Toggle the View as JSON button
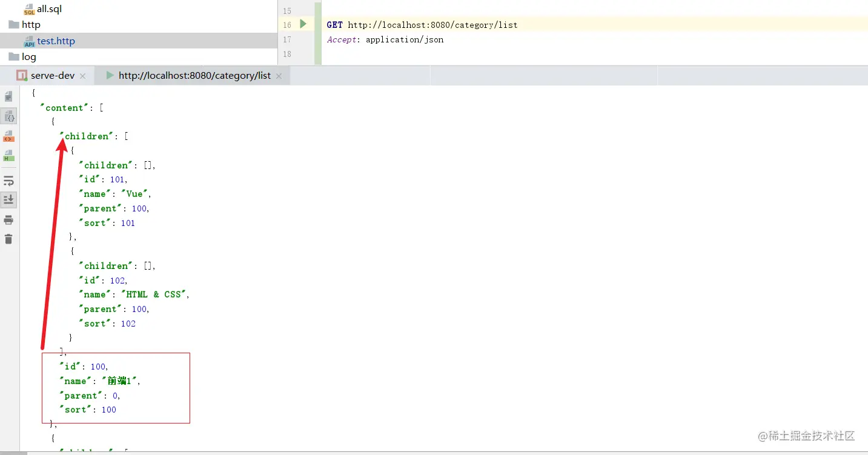 click(8, 116)
